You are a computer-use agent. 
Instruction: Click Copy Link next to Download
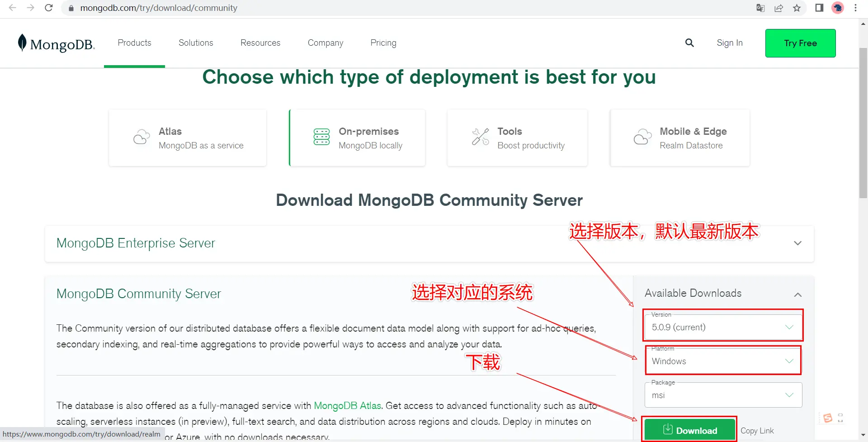pos(757,431)
